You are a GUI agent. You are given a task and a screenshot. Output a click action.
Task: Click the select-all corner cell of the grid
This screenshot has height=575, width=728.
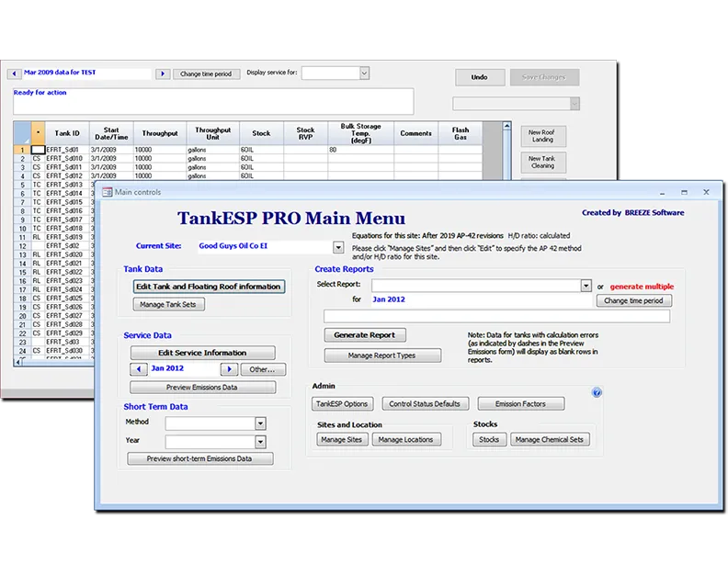pyautogui.click(x=22, y=134)
